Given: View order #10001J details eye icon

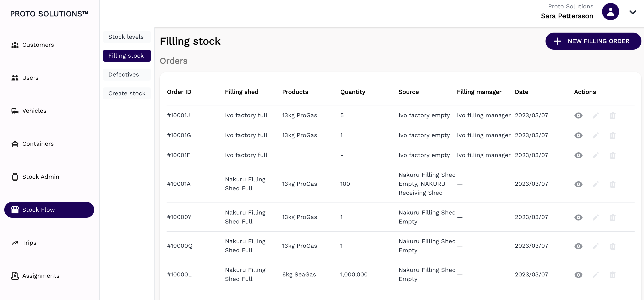Looking at the screenshot, I should tap(578, 115).
